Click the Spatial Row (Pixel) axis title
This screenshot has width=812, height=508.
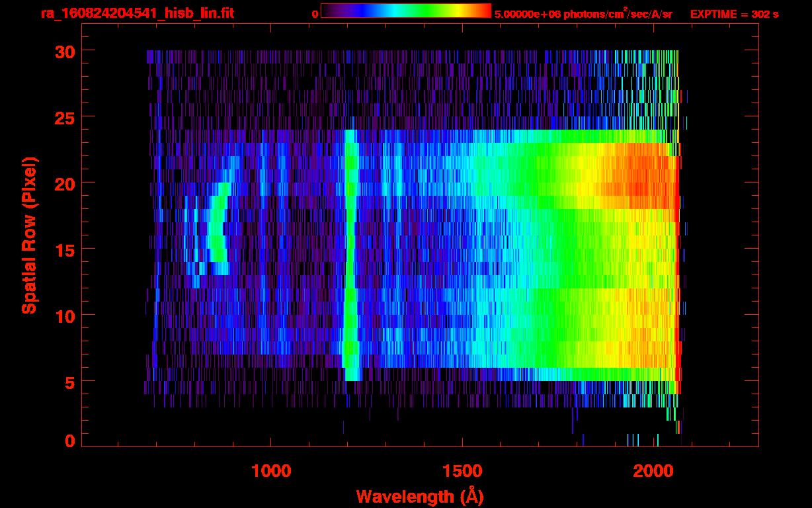click(x=30, y=235)
